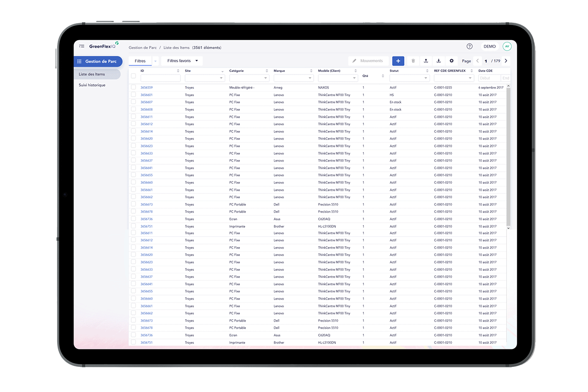The image size is (588, 392).
Task: Click the ID filter input field
Action: coord(160,78)
